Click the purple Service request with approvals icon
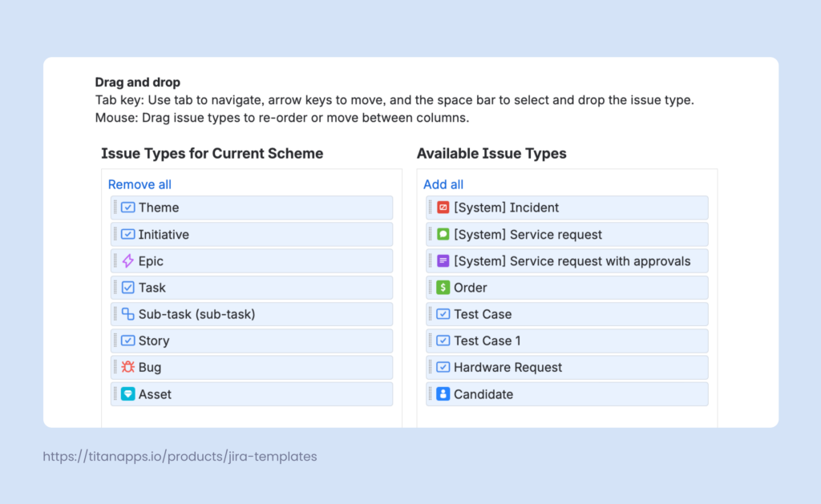821x504 pixels. pyautogui.click(x=443, y=260)
